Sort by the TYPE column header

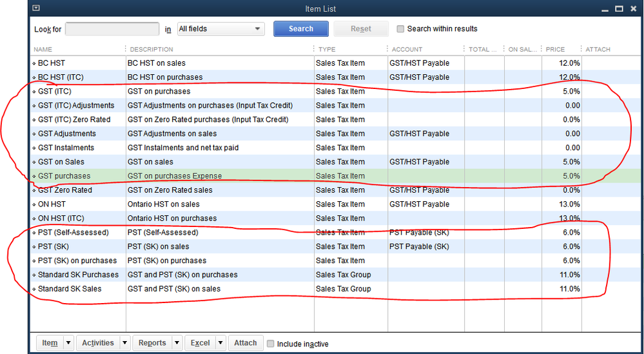[x=327, y=49]
